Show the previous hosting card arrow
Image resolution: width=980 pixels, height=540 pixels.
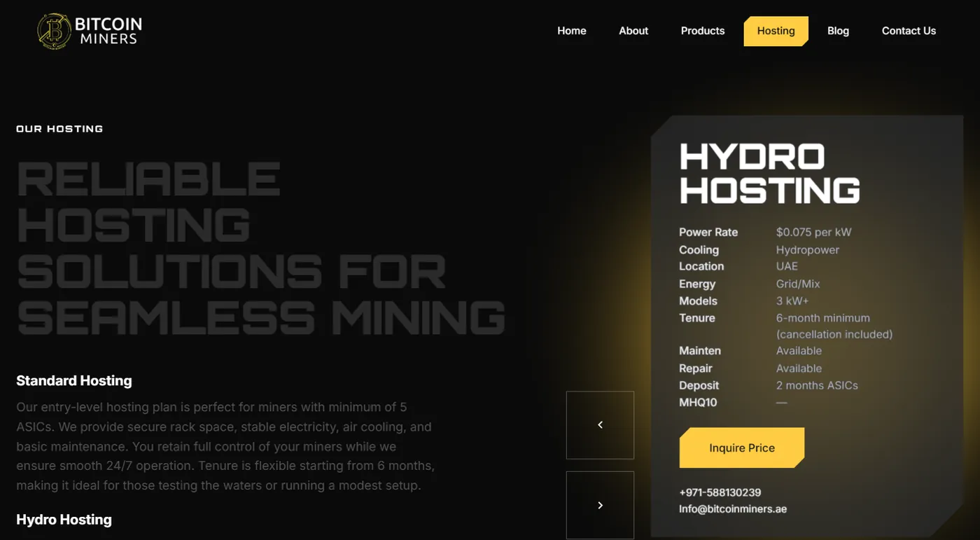click(x=600, y=425)
